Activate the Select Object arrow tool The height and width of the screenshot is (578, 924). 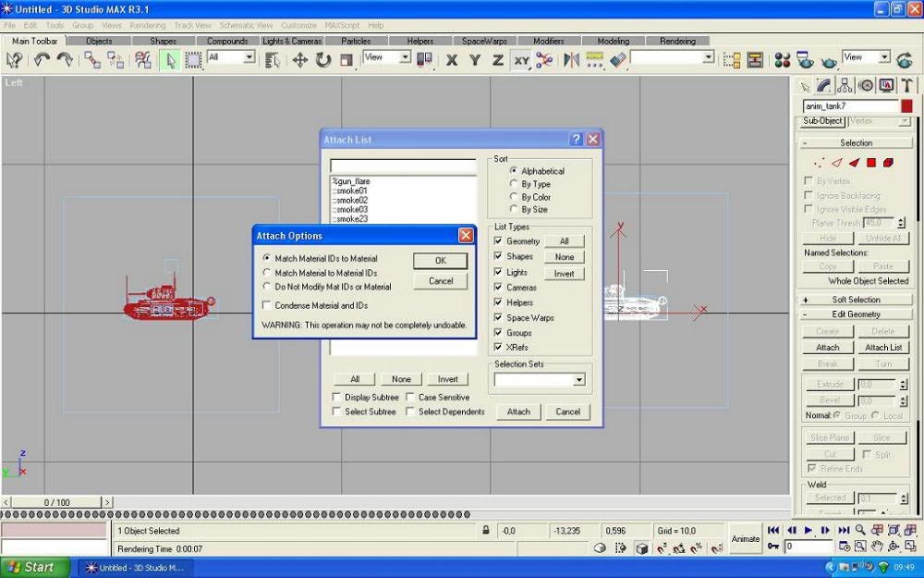click(x=170, y=59)
